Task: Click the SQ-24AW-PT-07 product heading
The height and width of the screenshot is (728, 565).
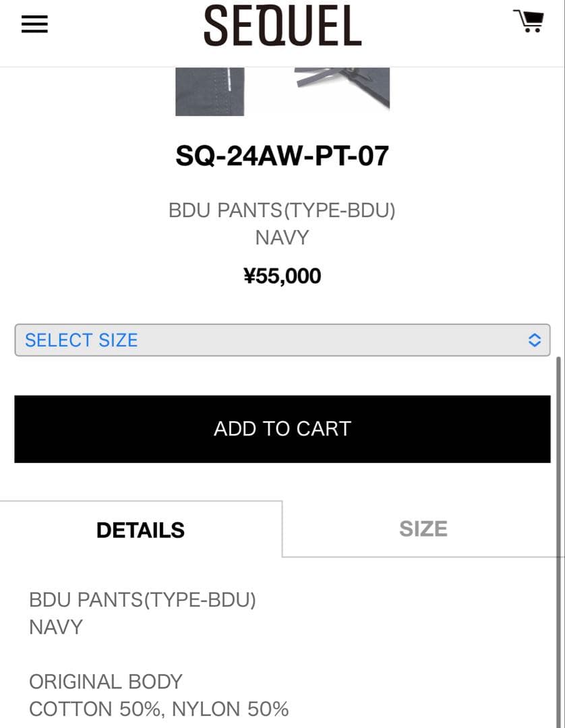Action: point(282,156)
